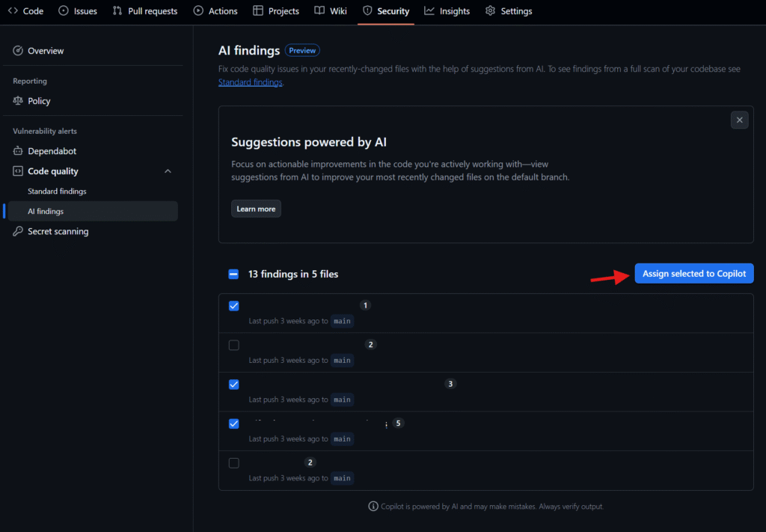The image size is (766, 532).
Task: Open the Pull requests tab
Action: click(x=145, y=11)
